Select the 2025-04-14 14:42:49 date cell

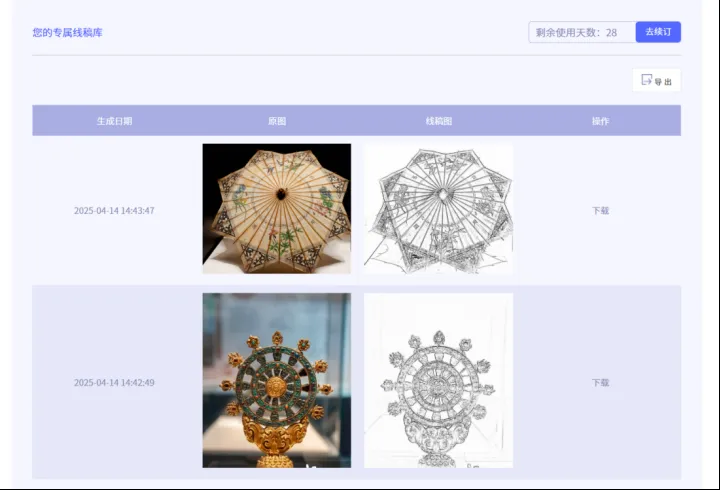[x=114, y=383]
